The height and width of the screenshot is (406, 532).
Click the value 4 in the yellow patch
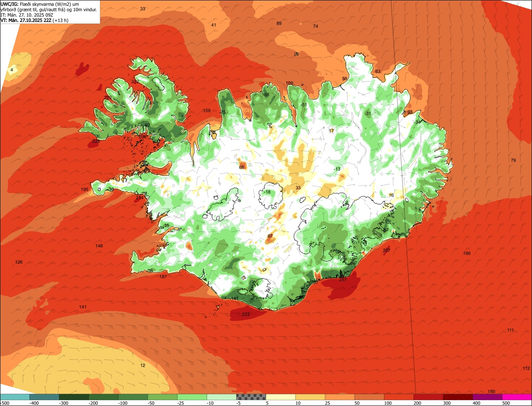tap(12, 70)
